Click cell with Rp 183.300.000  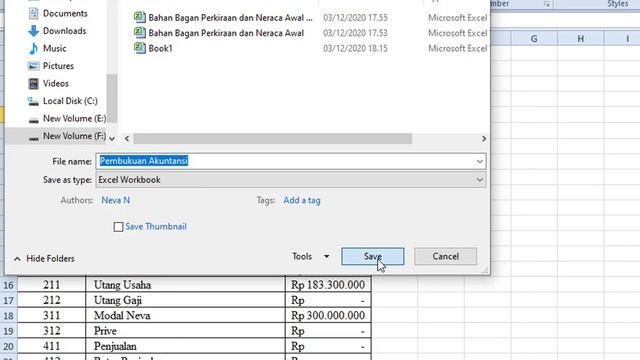tap(328, 285)
